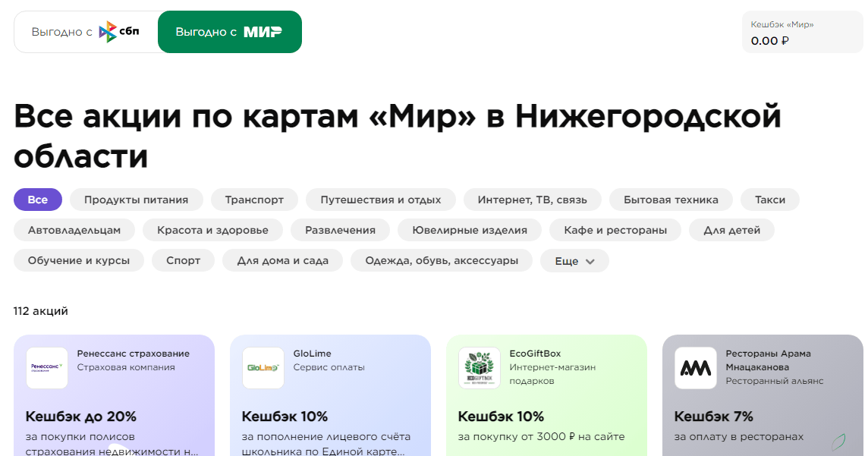868x456 pixels.
Task: Click «Ренессанс страхование» company name
Action: 134,354
